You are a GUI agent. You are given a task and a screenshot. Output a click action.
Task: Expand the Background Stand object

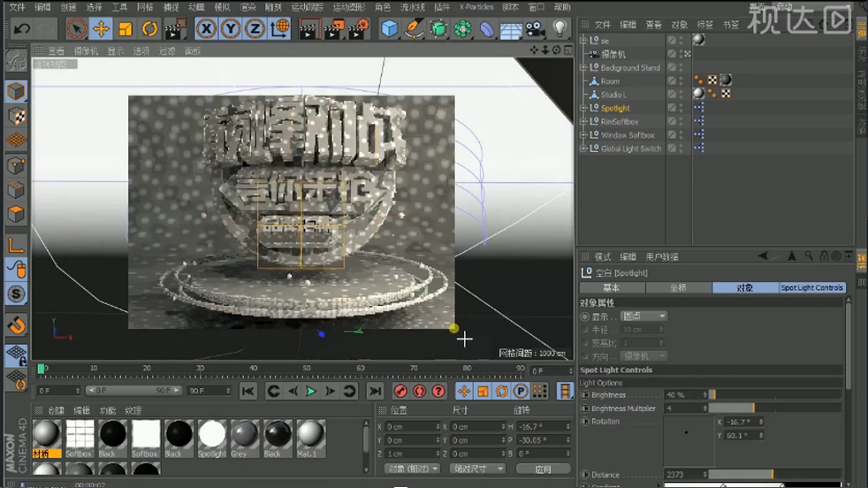pos(582,67)
